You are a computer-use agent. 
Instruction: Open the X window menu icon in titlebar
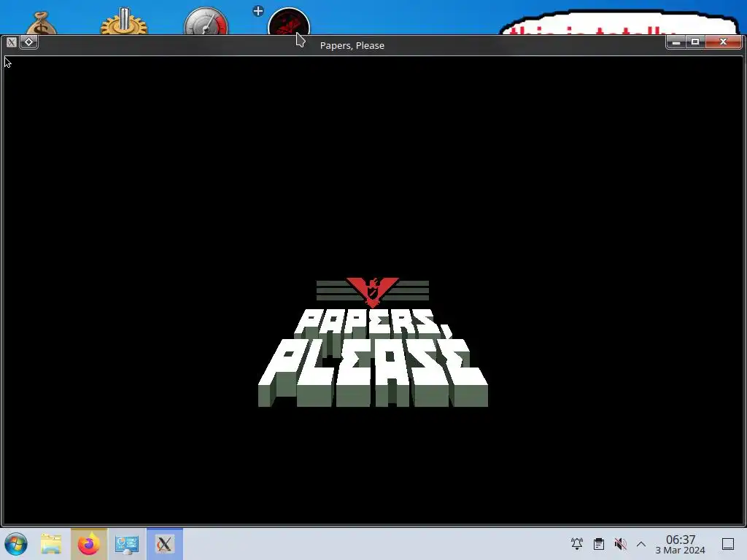pyautogui.click(x=12, y=42)
